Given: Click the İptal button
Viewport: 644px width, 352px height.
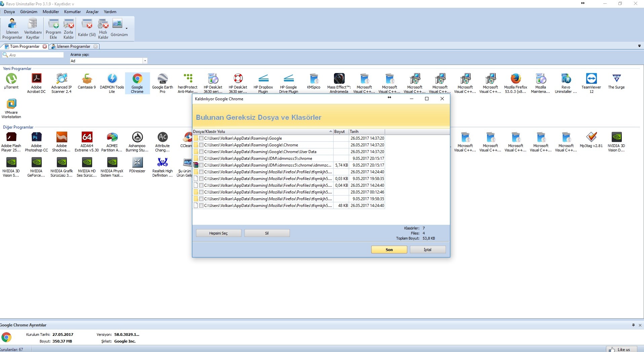Looking at the screenshot, I should (x=428, y=250).
